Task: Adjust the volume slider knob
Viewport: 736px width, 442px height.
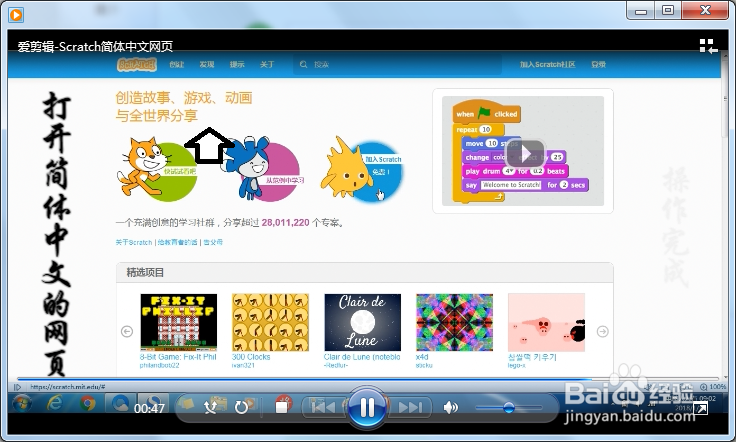Action: pyautogui.click(x=508, y=408)
